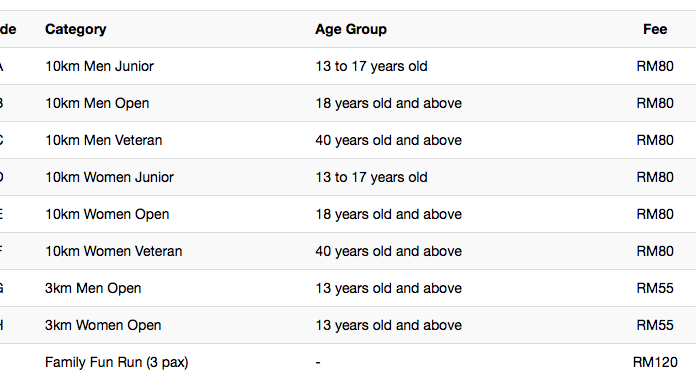Image resolution: width=696 pixels, height=384 pixels.
Task: Click age group for 3km Men Open
Action: pos(388,288)
